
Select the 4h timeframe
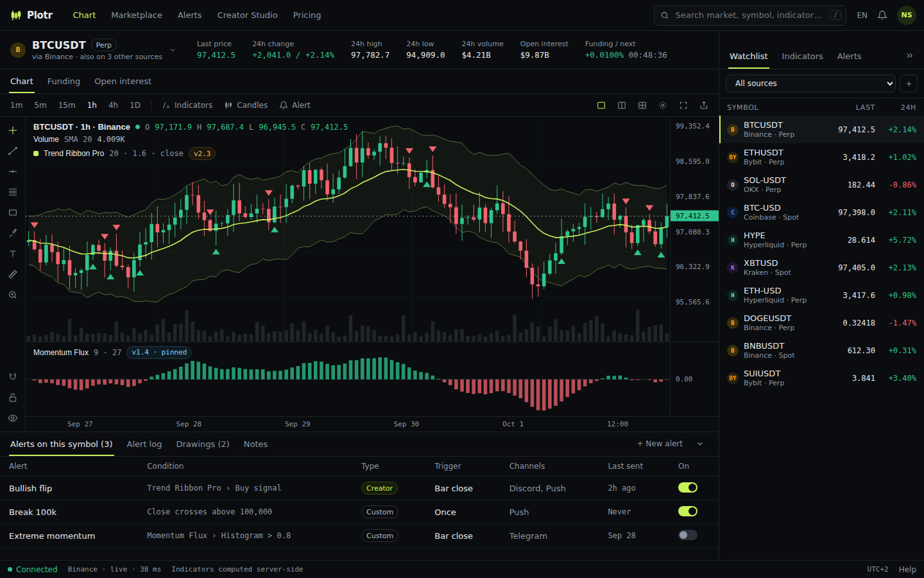[x=113, y=105]
